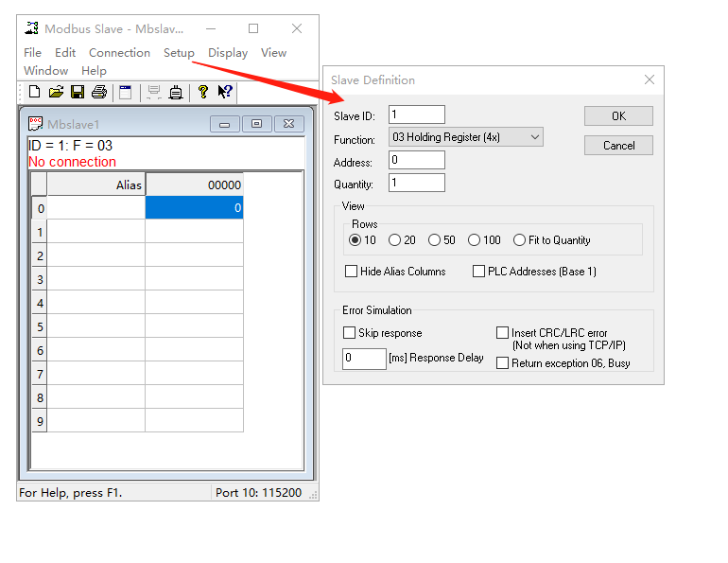Screen dimensions: 728x563
Task: Select the 50 rows radio button
Action: tap(435, 240)
